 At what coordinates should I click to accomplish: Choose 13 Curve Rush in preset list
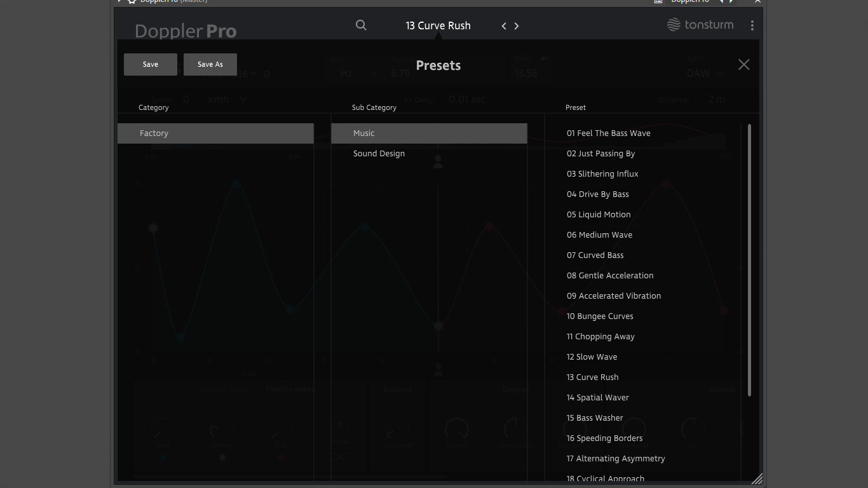coord(593,377)
